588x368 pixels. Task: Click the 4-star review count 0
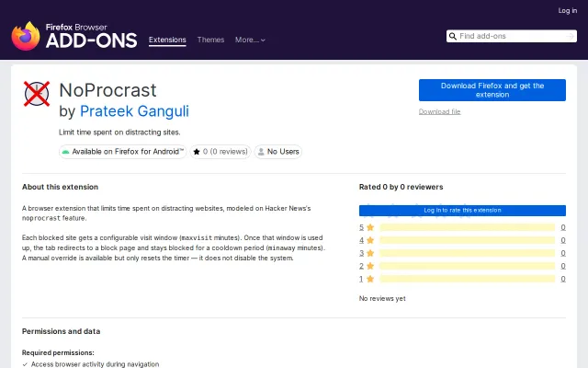click(563, 240)
